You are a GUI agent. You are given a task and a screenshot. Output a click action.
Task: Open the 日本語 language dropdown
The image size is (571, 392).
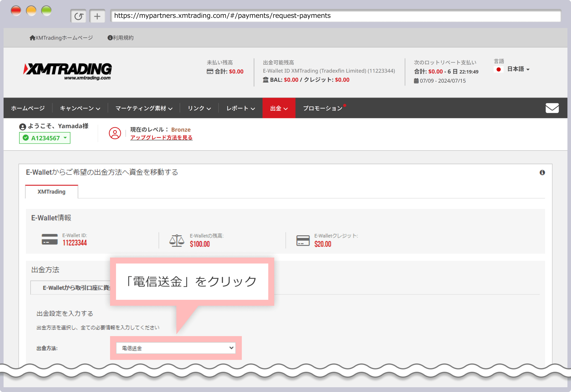(518, 69)
